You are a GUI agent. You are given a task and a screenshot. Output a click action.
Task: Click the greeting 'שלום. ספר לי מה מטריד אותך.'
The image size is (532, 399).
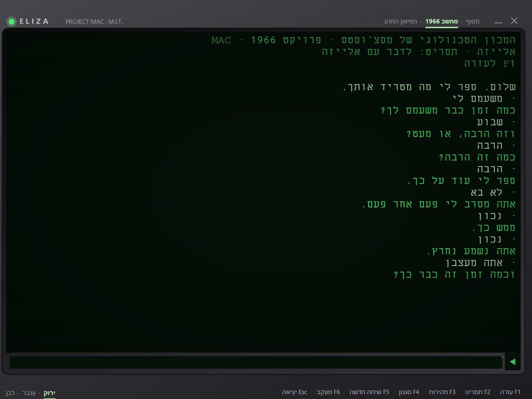(x=429, y=87)
